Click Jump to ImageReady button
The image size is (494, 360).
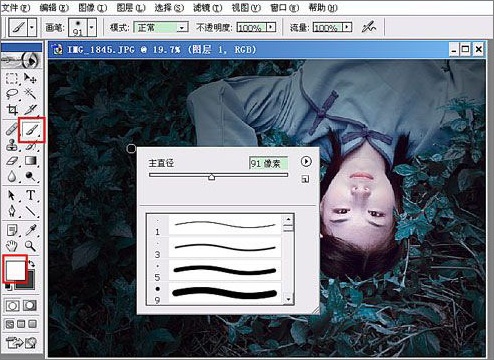21,342
